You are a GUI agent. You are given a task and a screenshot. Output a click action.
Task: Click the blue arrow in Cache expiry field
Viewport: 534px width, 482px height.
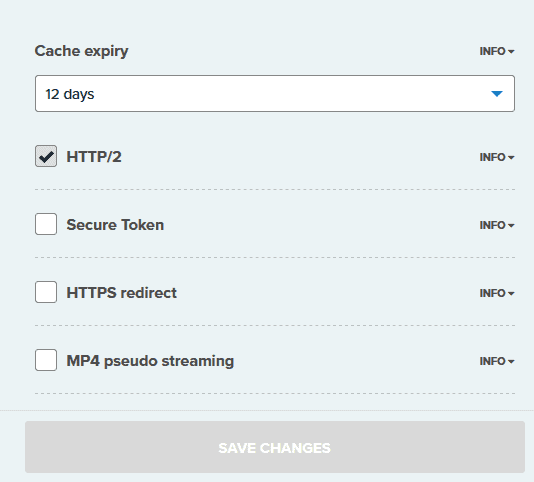coord(497,94)
